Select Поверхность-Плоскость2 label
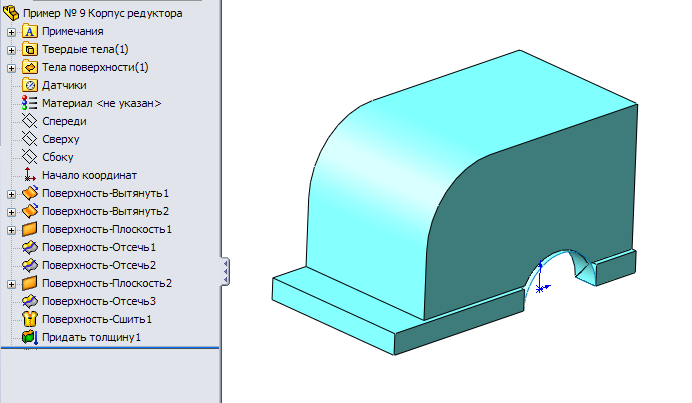The height and width of the screenshot is (403, 692). (106, 283)
